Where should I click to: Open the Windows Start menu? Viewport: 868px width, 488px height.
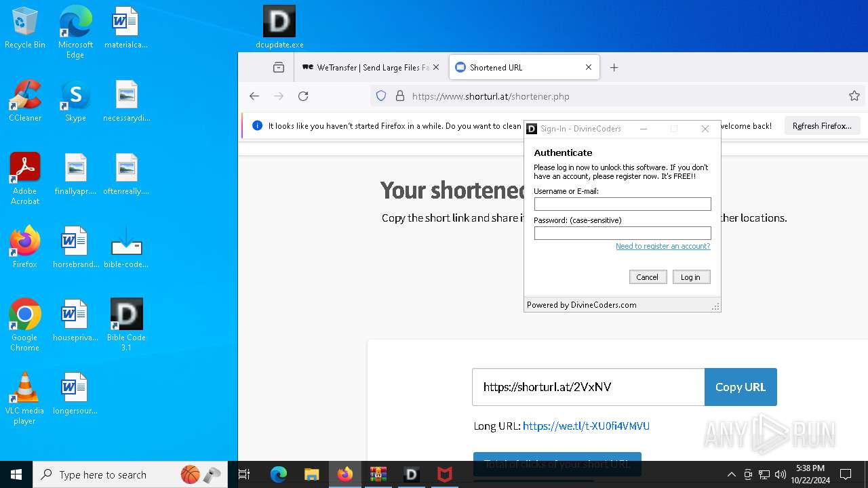point(16,474)
